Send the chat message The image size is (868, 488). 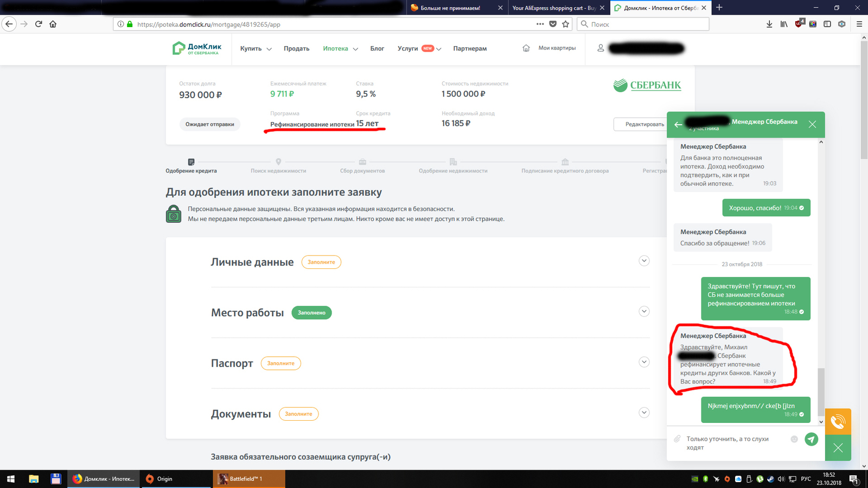(x=811, y=439)
